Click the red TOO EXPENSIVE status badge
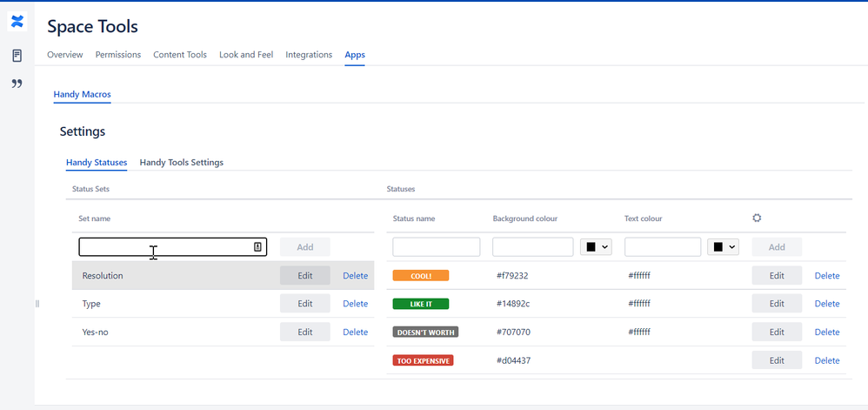 pyautogui.click(x=423, y=360)
